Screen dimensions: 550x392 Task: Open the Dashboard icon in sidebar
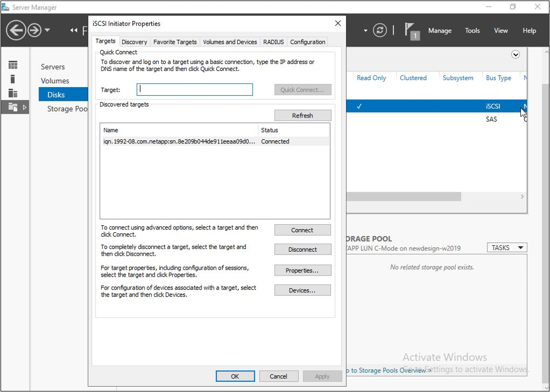click(13, 65)
